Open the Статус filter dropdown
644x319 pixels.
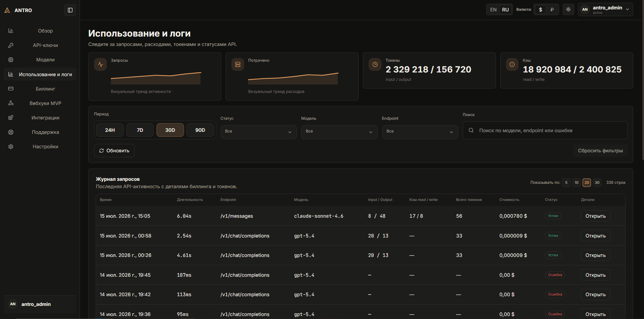coord(259,132)
